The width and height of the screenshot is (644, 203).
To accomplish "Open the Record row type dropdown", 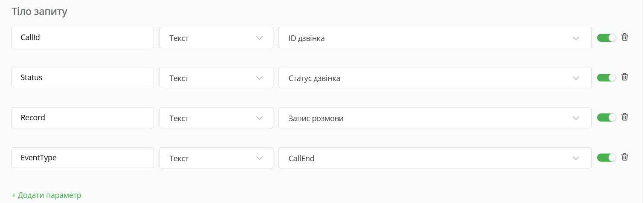I will [216, 118].
